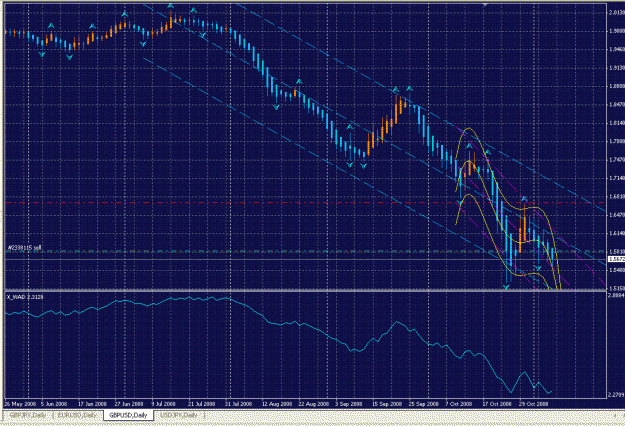Click the 21 Jul 2008 date label
The image size is (625, 426).
click(x=202, y=404)
